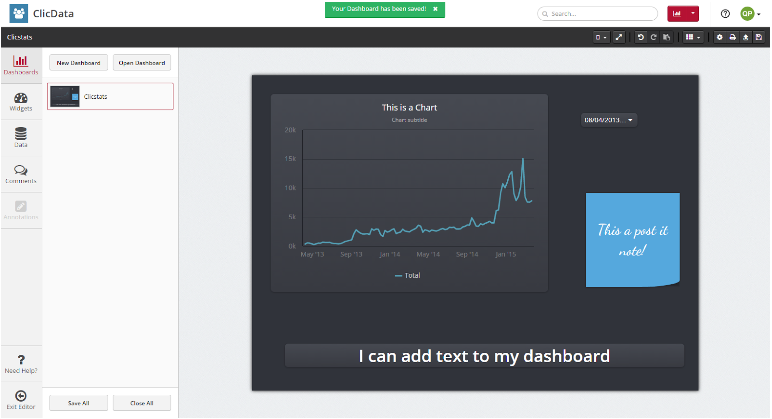Image resolution: width=772 pixels, height=419 pixels.
Task: Click the 'This is a Chart' title
Action: 409,107
